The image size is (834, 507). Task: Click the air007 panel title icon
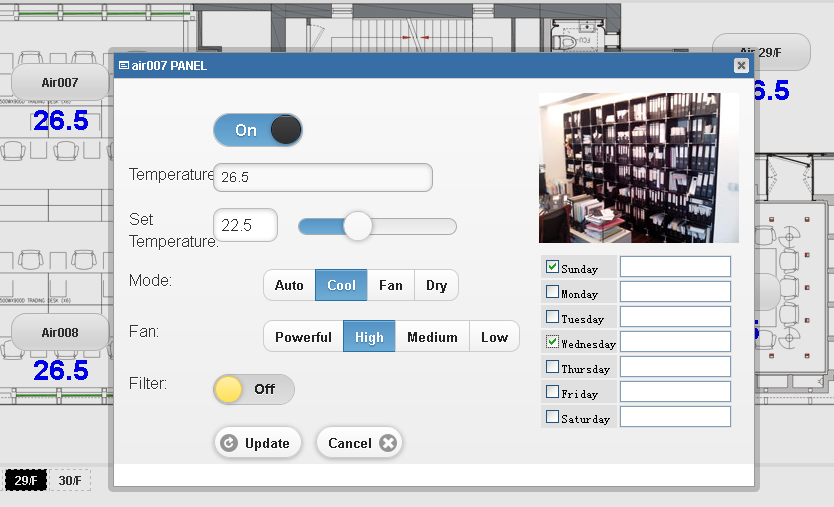pos(123,65)
